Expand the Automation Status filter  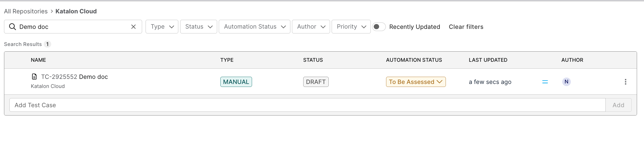[x=254, y=27]
